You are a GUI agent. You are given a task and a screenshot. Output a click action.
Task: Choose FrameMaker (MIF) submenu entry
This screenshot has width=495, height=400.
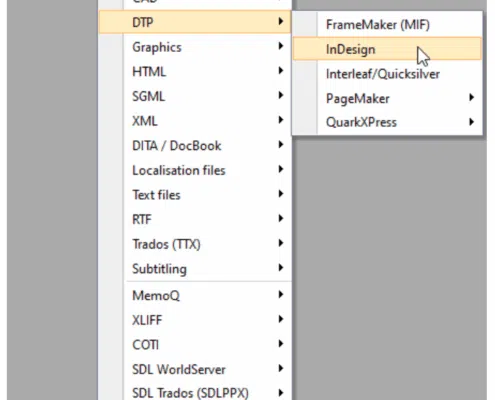[387, 25]
